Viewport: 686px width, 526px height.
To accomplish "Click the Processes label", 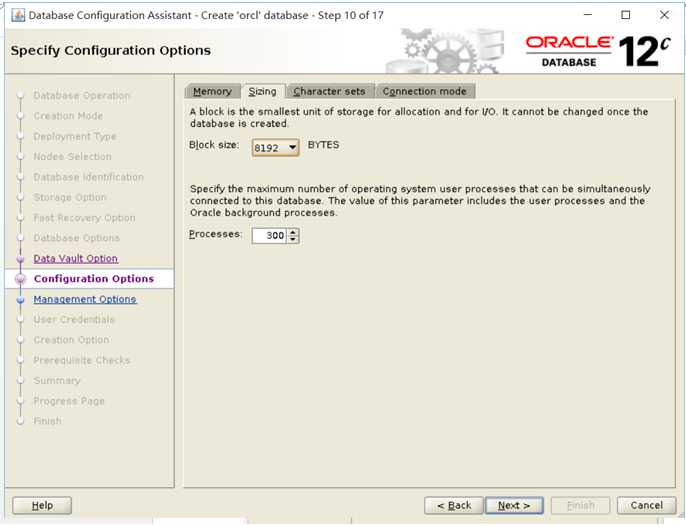I will [x=215, y=234].
